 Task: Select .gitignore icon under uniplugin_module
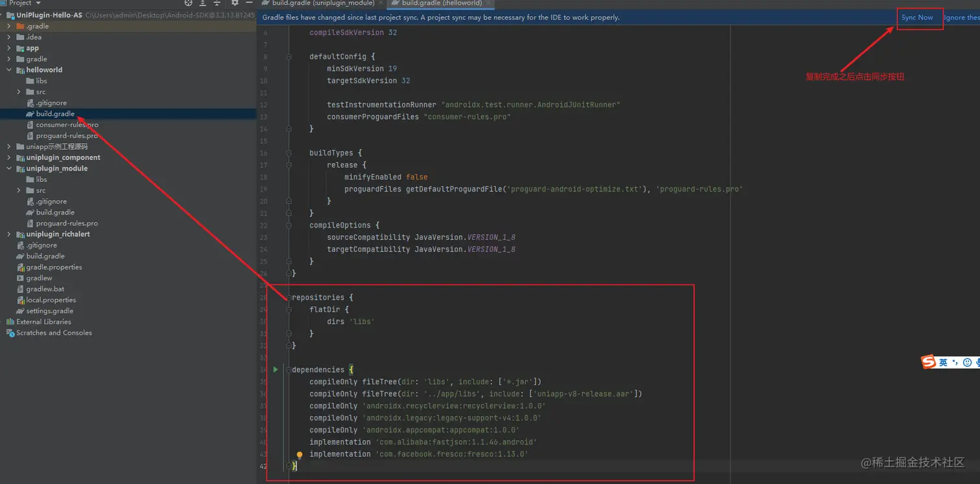pos(30,202)
